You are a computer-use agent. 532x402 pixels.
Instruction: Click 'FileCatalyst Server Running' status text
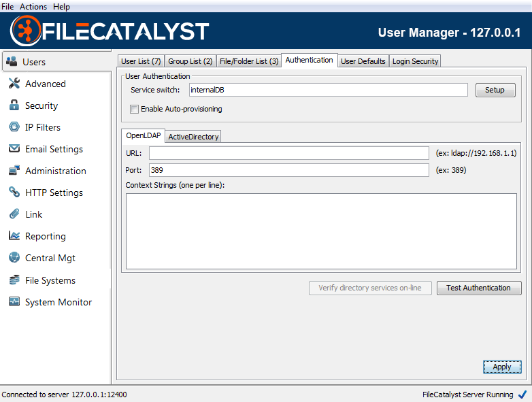pyautogui.click(x=468, y=395)
